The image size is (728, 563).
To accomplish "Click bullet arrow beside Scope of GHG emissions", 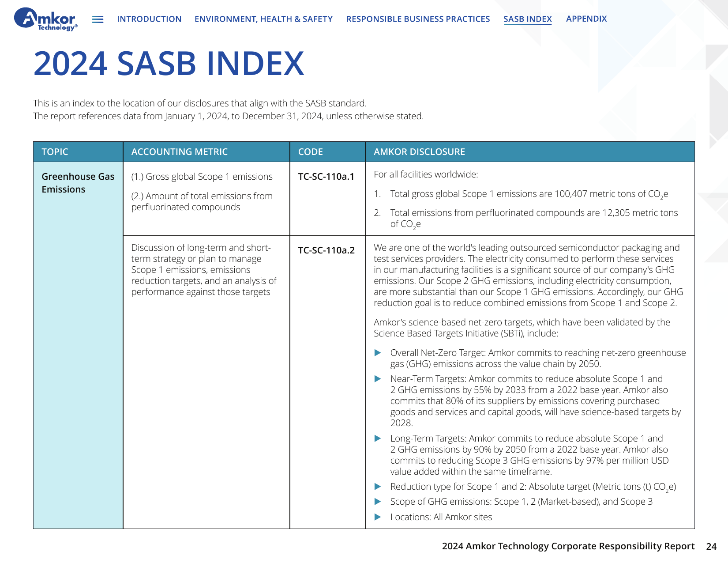I will (x=378, y=502).
